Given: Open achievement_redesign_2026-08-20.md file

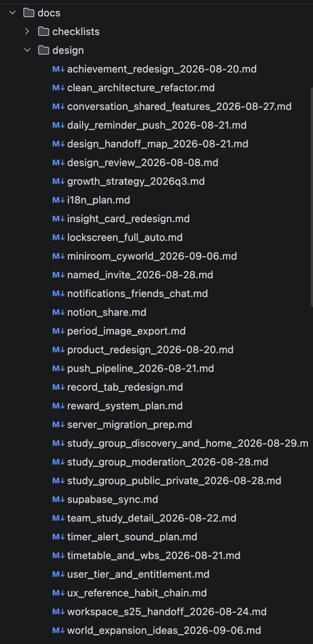Looking at the screenshot, I should (x=162, y=69).
